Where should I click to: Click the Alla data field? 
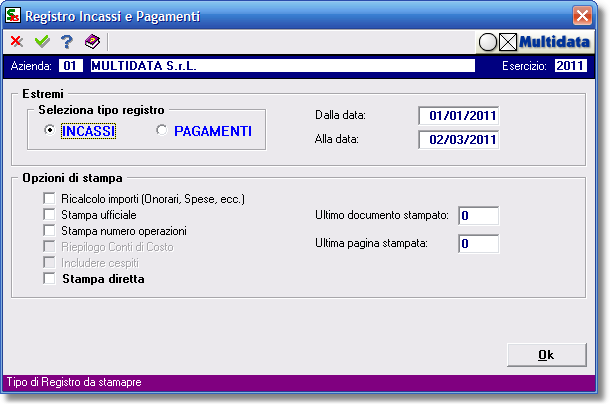459,140
